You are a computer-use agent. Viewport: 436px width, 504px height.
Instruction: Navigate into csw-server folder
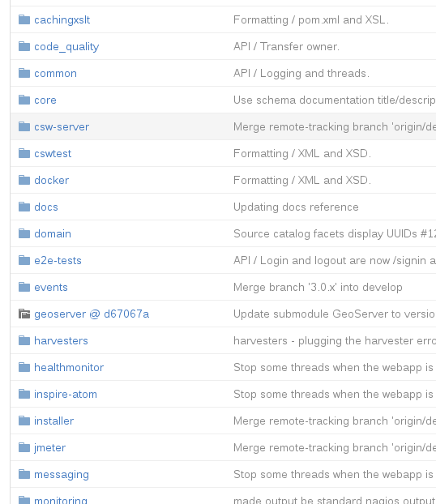pos(62,126)
